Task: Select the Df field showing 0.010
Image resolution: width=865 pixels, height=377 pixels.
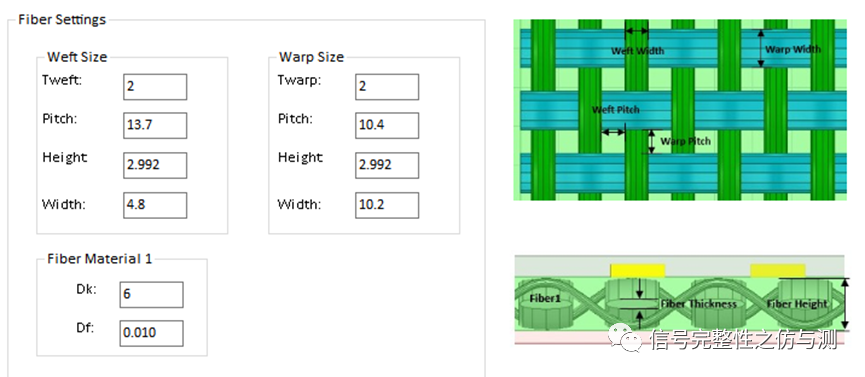Action: pos(151,333)
